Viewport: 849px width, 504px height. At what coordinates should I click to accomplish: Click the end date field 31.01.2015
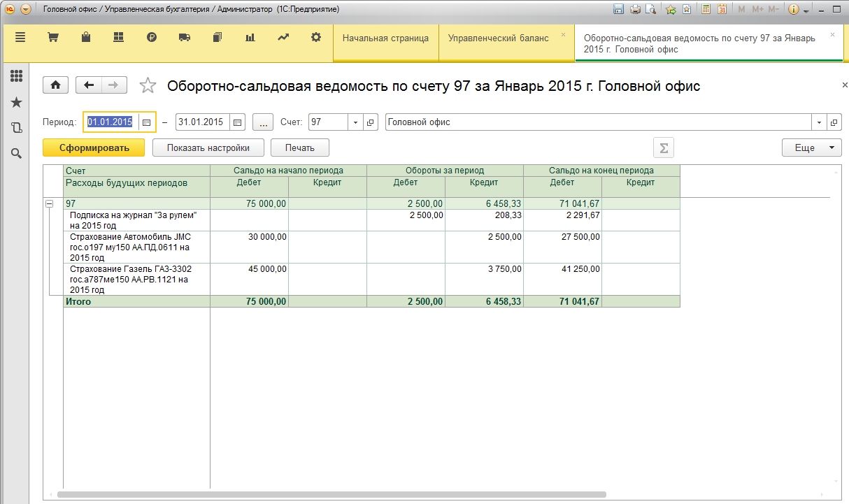pyautogui.click(x=203, y=122)
